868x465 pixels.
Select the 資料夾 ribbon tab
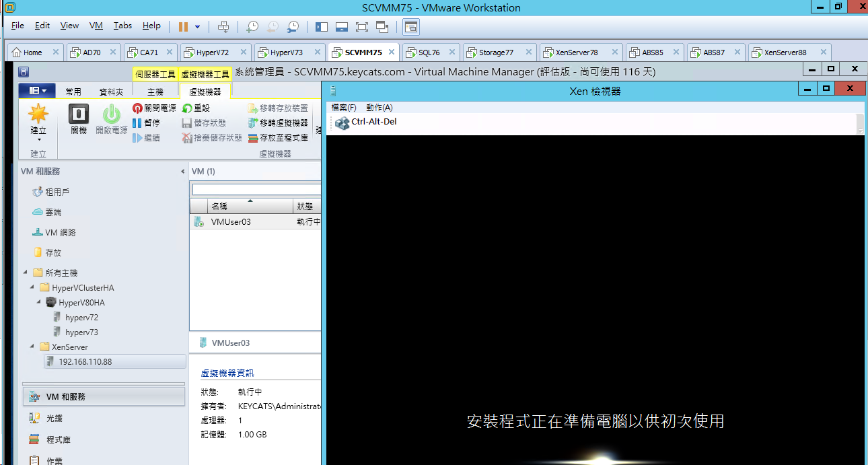(x=111, y=92)
